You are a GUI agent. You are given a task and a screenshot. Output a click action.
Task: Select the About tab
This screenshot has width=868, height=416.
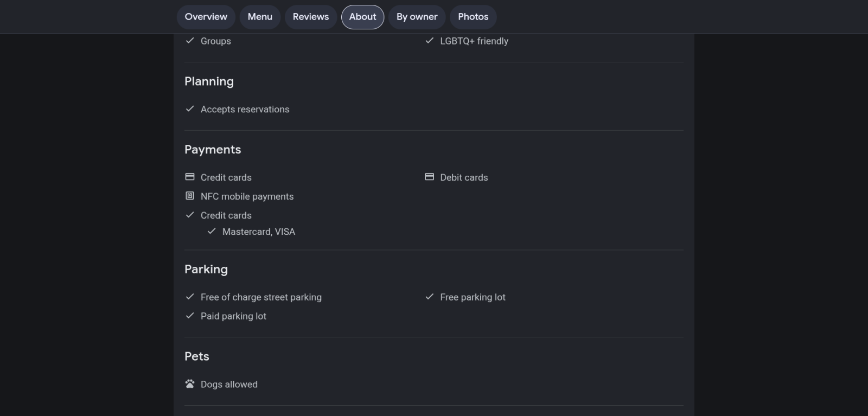coord(362,17)
